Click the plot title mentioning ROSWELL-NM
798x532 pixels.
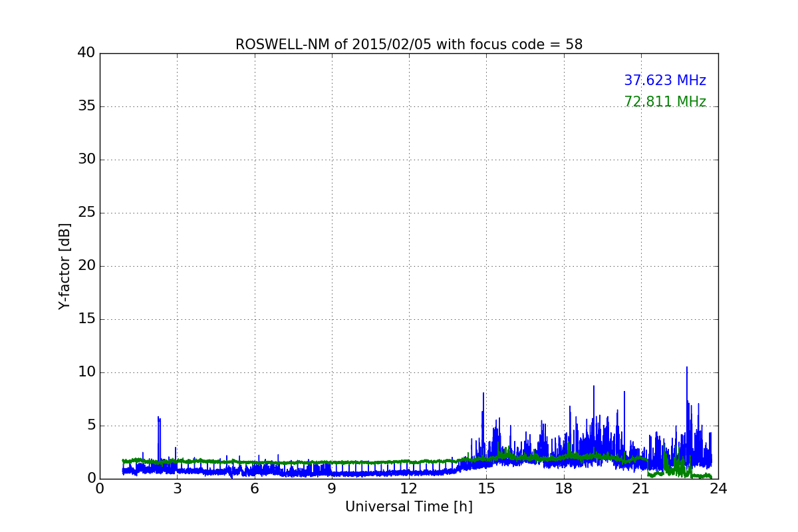click(x=409, y=45)
